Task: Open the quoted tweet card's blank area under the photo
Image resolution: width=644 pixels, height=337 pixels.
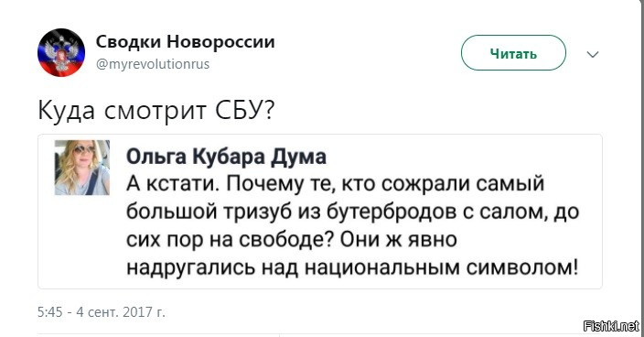Action: (82, 241)
